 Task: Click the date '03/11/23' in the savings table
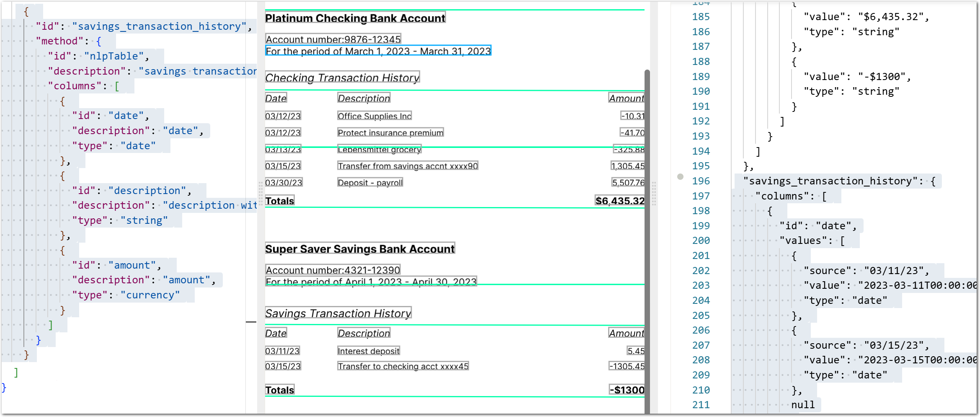pyautogui.click(x=282, y=351)
